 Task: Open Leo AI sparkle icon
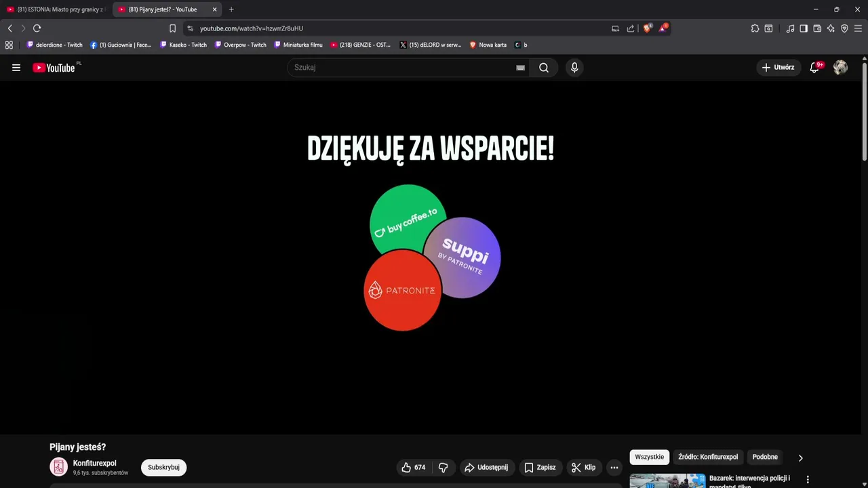(831, 28)
